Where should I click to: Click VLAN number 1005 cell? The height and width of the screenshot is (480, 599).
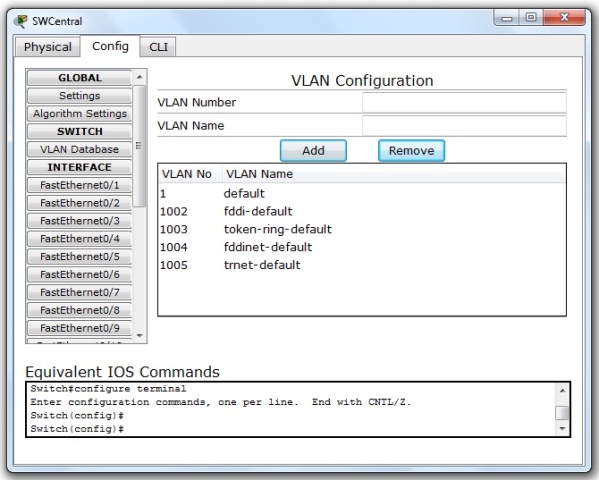pos(174,265)
